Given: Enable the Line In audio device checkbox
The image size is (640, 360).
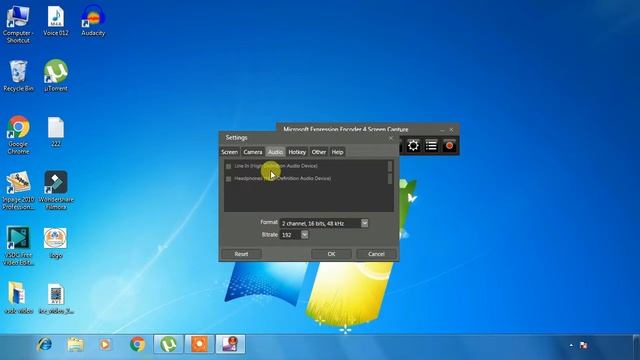Looking at the screenshot, I should (x=229, y=167).
